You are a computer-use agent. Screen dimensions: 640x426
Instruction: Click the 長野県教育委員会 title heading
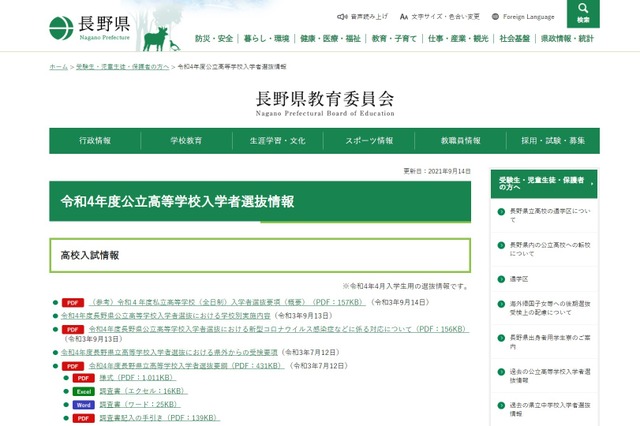point(325,103)
